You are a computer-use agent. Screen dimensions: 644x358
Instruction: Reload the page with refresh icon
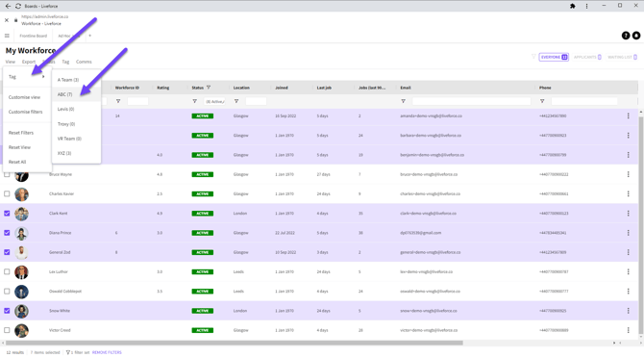pyautogui.click(x=18, y=6)
